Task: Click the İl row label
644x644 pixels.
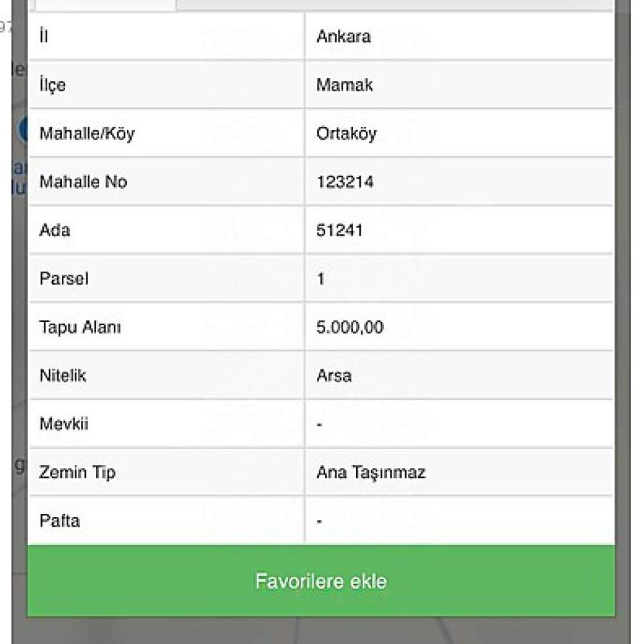Action: 44,37
